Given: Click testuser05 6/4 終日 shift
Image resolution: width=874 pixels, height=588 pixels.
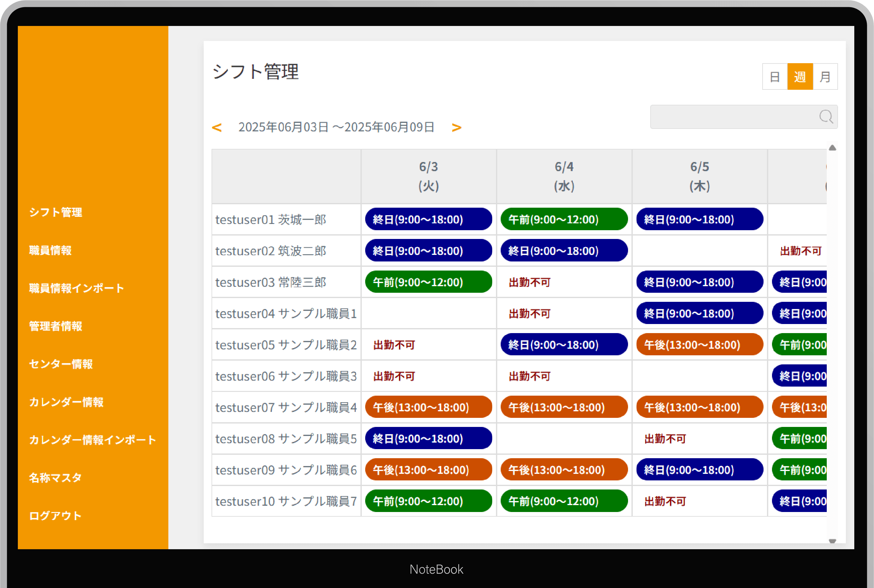Looking at the screenshot, I should pos(564,345).
